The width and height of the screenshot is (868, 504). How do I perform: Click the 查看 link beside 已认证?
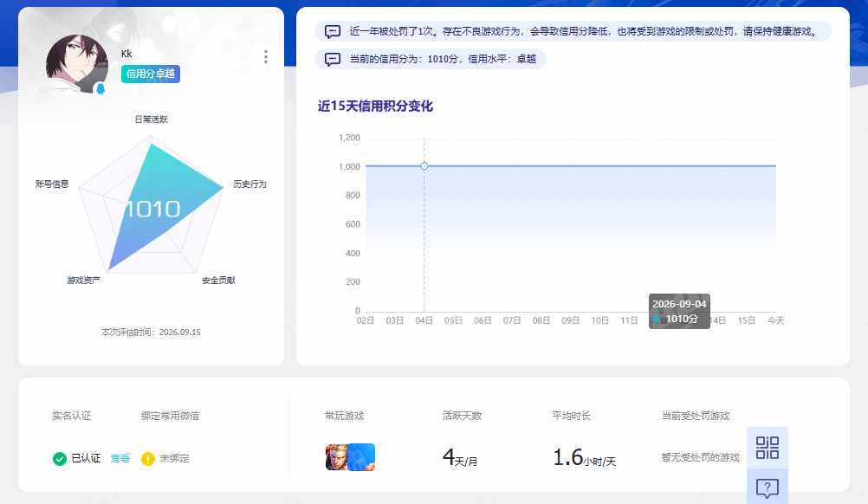click(x=120, y=459)
